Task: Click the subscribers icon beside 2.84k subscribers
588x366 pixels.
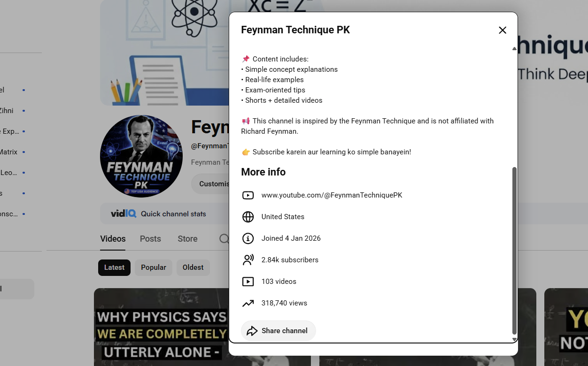Action: pos(248,260)
